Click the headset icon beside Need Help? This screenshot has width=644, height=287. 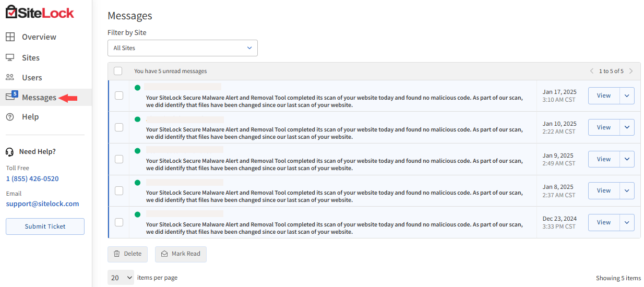point(9,152)
